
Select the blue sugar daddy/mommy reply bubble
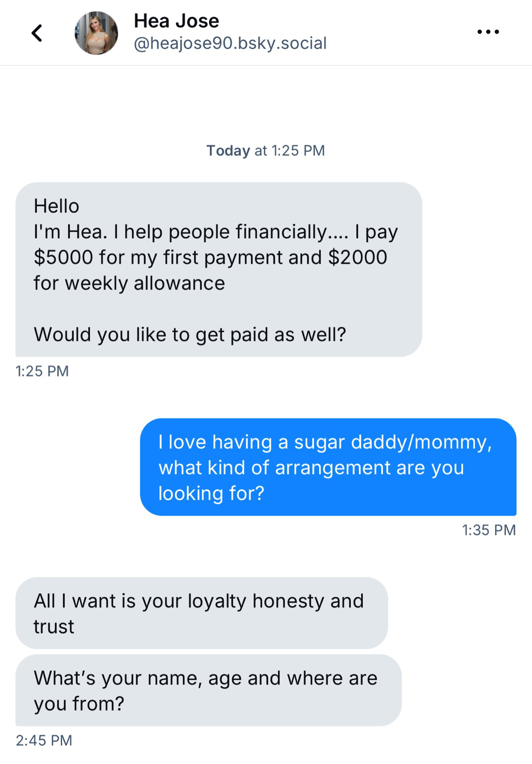click(328, 467)
